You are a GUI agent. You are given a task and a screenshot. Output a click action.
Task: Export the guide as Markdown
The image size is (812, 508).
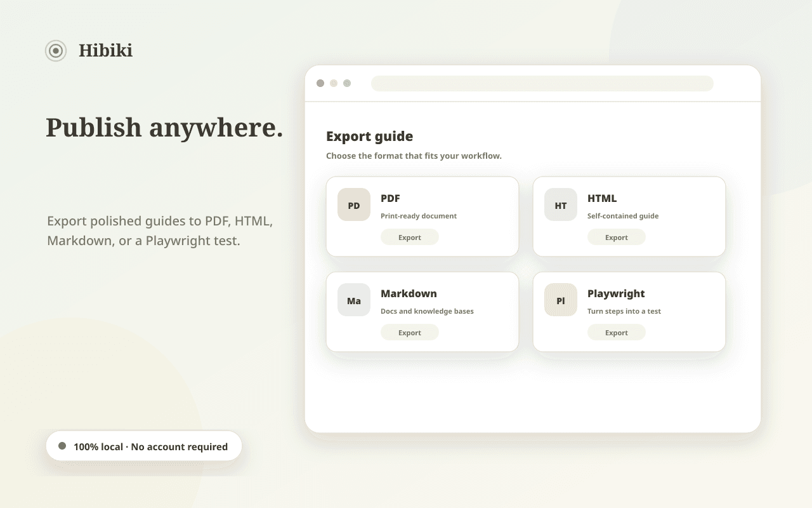[x=410, y=332]
